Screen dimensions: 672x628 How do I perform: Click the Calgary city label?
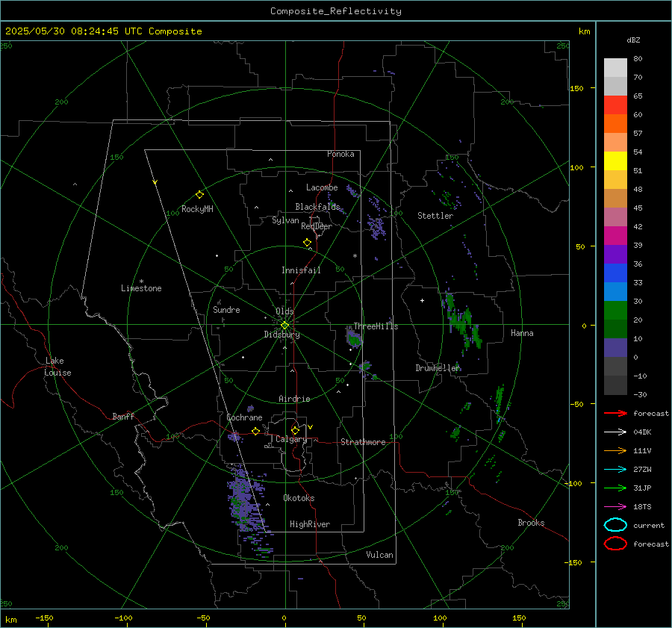(x=291, y=439)
